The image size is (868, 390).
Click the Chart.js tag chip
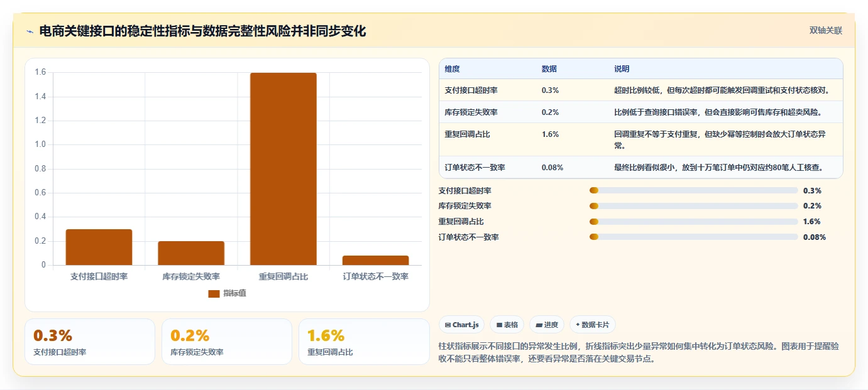pos(462,325)
